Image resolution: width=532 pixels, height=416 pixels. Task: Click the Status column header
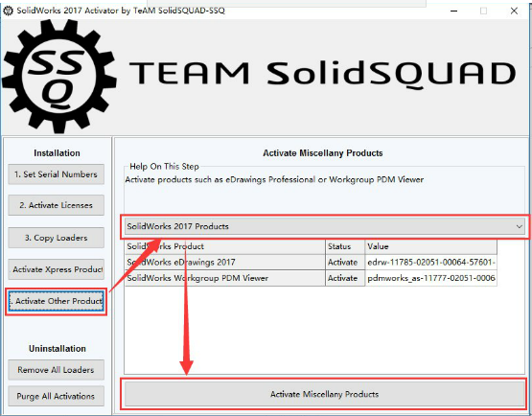(345, 246)
